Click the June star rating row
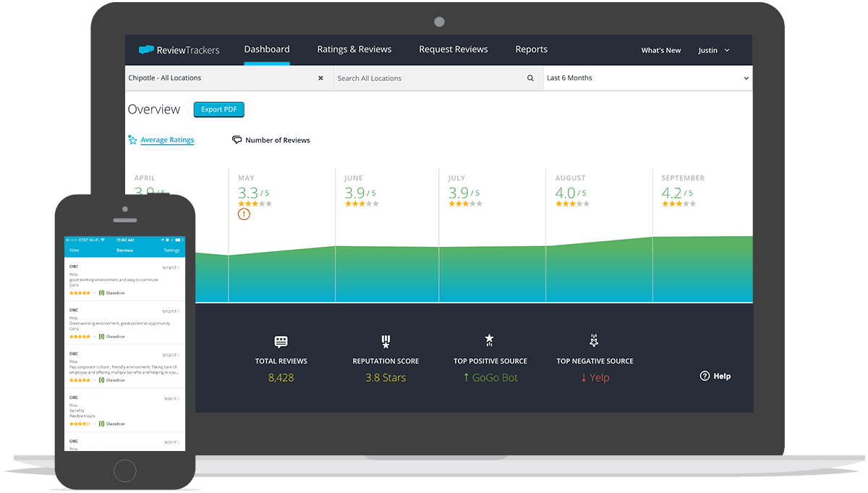Viewport: 868px width, 493px height. click(x=362, y=204)
